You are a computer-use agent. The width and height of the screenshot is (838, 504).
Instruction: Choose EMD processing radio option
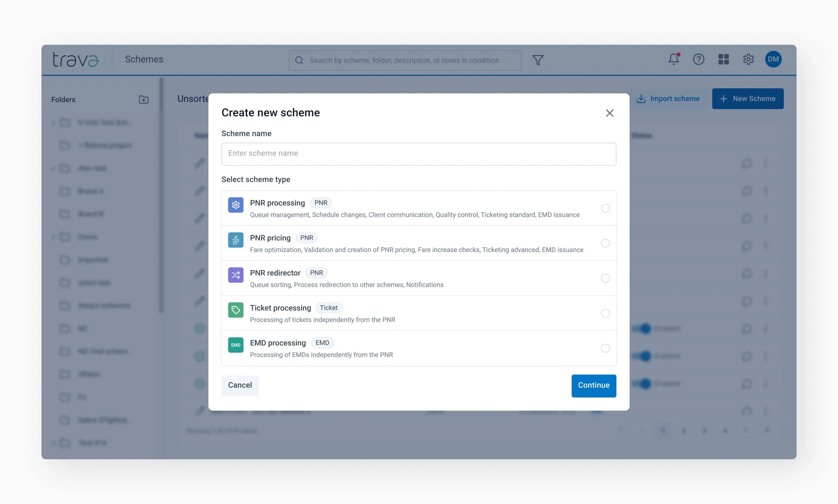click(605, 348)
